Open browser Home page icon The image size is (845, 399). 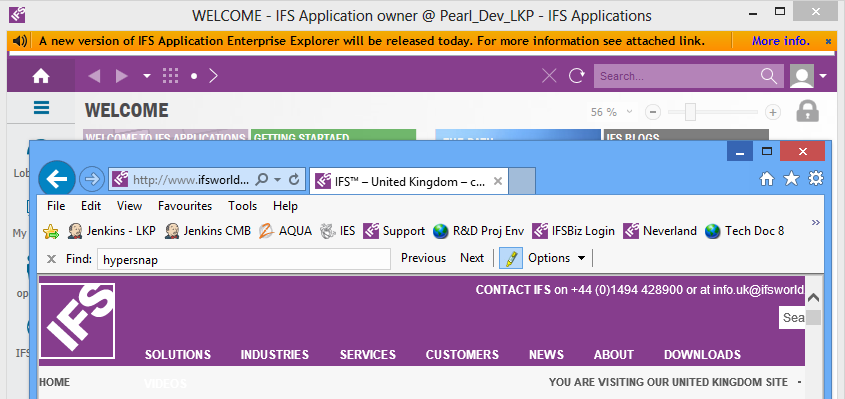pos(766,179)
